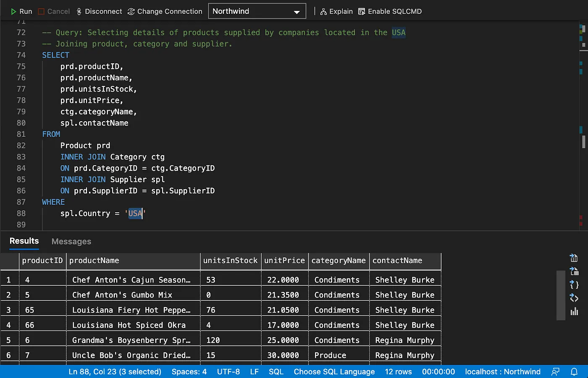Click SQL language mode in status bar
Screen dimensions: 588x378
coord(276,372)
